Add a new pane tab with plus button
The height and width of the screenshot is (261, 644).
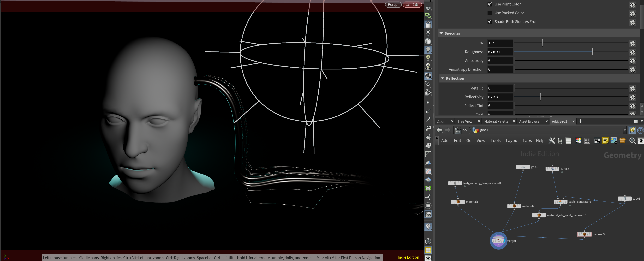[580, 121]
